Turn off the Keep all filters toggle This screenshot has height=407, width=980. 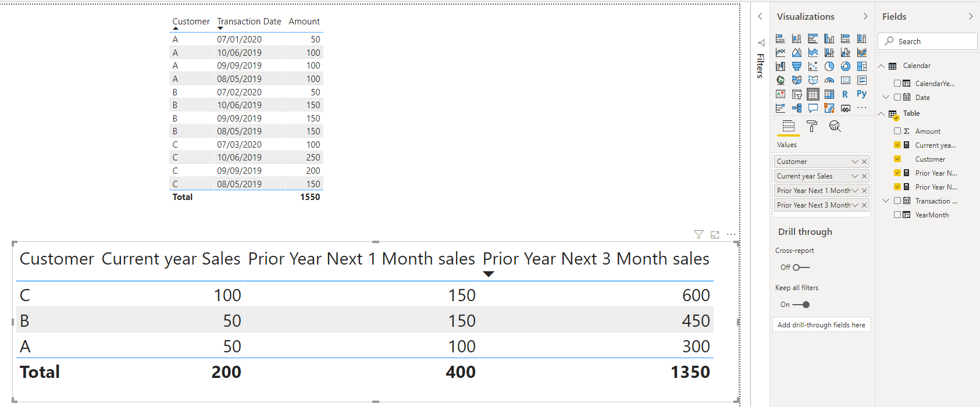[x=801, y=305]
